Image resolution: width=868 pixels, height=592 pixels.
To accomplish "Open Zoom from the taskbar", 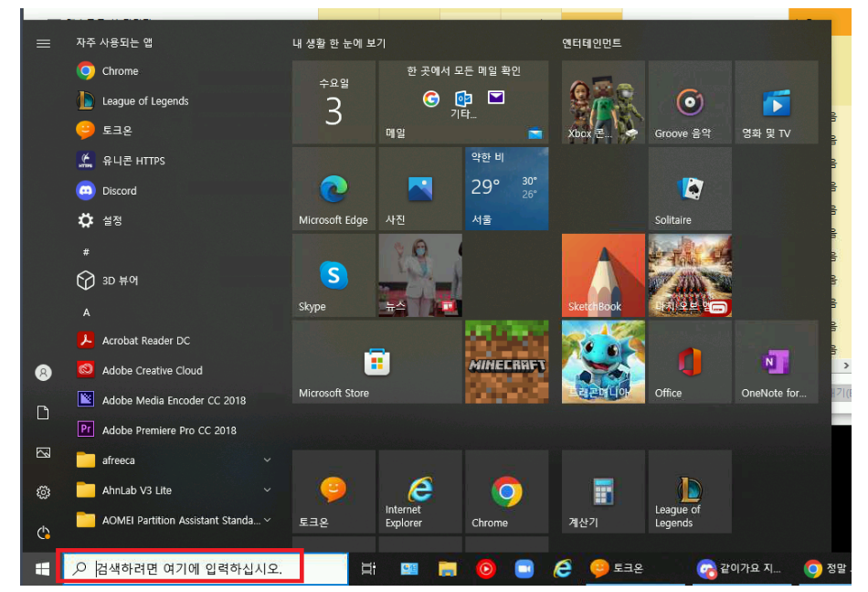I will click(x=524, y=568).
